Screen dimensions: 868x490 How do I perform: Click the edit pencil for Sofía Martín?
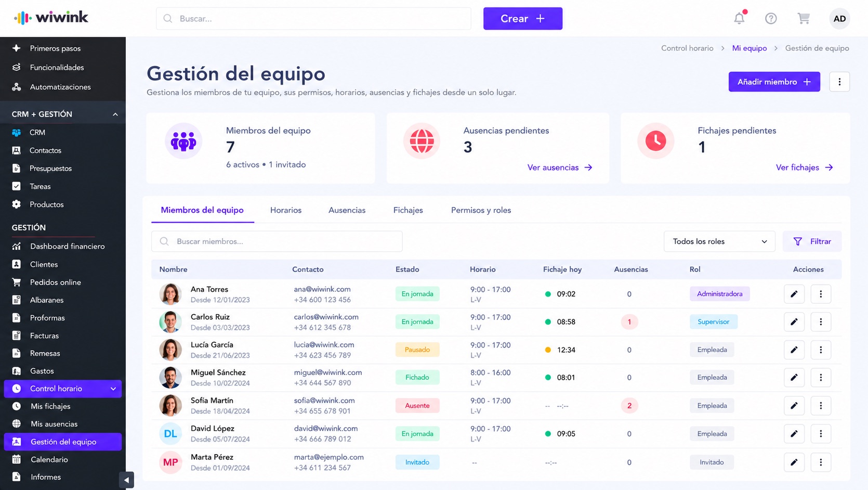point(794,406)
